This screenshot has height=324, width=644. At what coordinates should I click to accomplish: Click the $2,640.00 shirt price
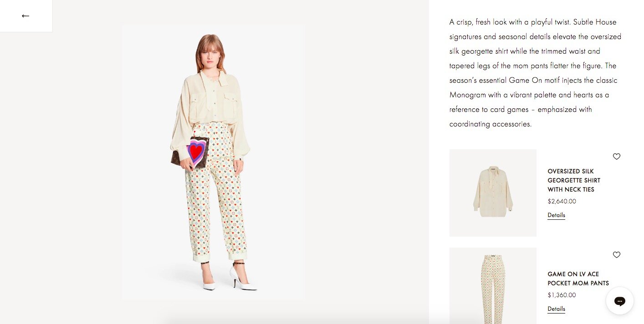pyautogui.click(x=562, y=201)
